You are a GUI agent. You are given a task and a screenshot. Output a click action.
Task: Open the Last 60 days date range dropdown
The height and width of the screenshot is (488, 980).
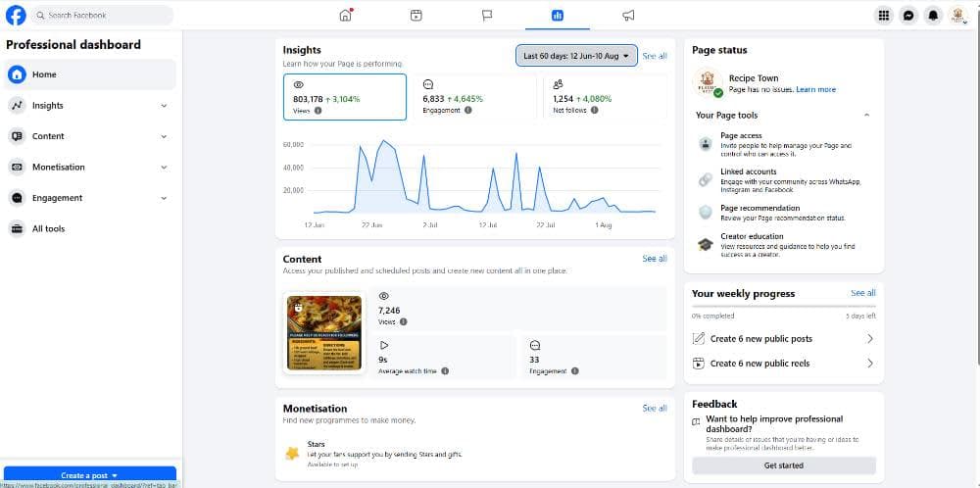(x=576, y=56)
